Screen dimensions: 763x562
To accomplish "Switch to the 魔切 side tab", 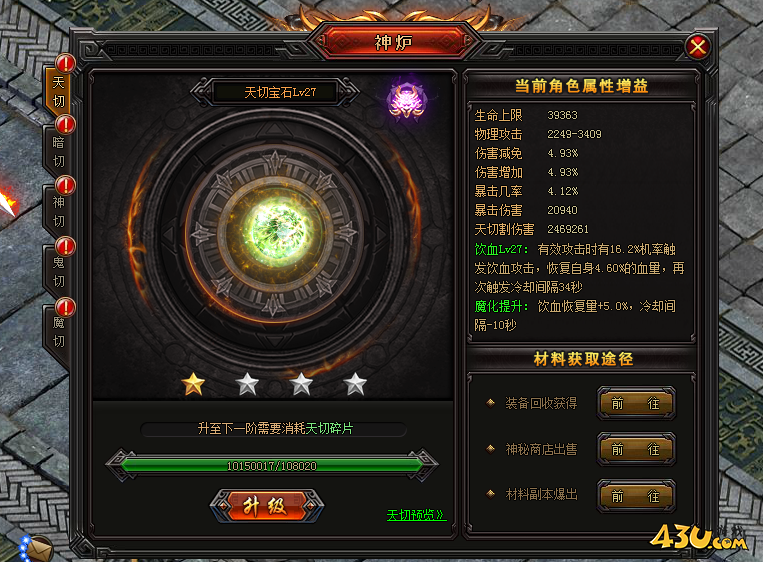I will click(x=58, y=332).
